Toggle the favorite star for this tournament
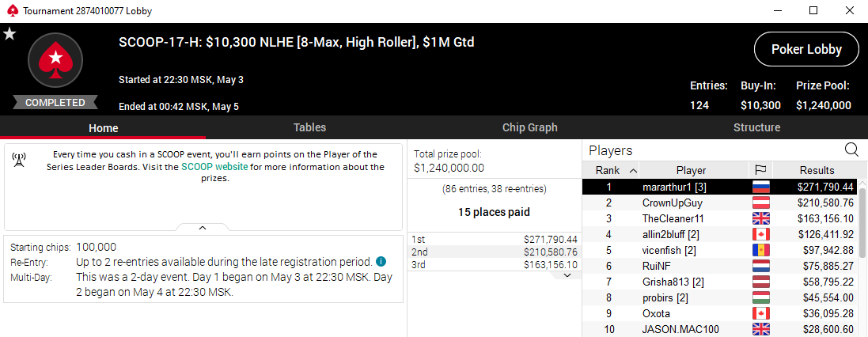 tap(9, 33)
